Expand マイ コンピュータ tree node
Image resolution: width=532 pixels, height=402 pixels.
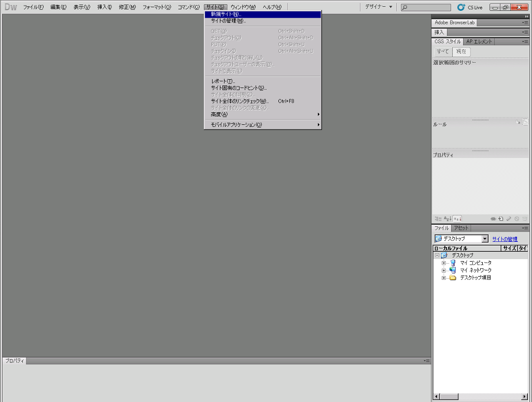click(x=443, y=263)
